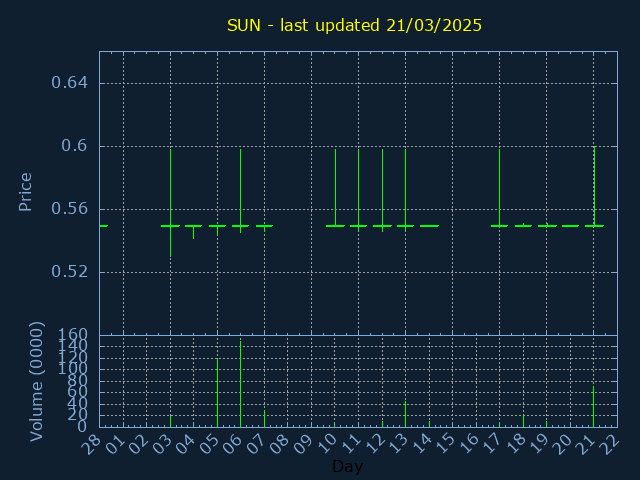
Task: Click the day 21 x-axis label
Action: (586, 444)
